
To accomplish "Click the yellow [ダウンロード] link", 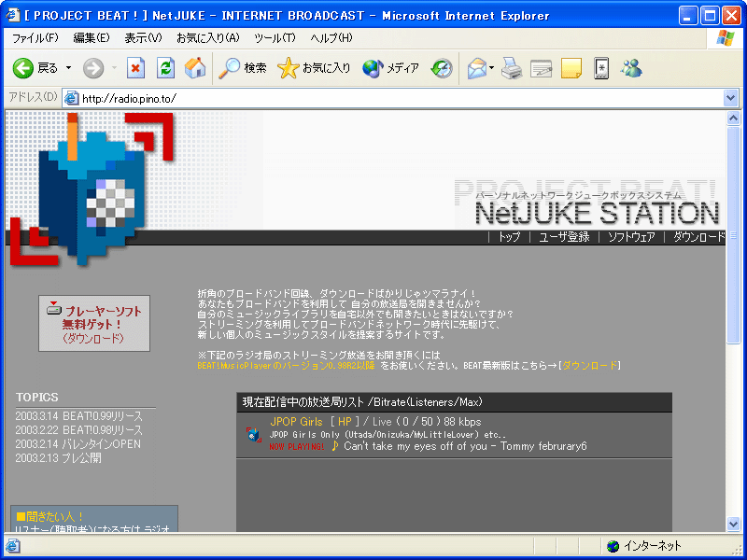I will tap(589, 366).
